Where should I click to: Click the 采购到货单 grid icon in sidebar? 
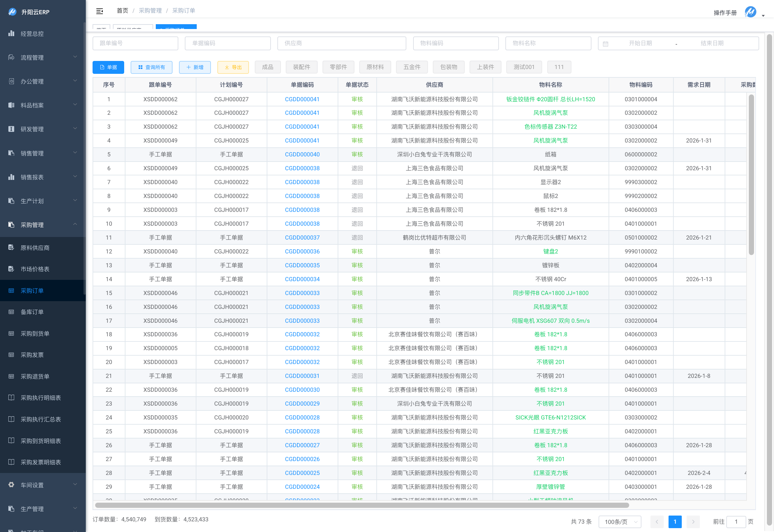11,333
